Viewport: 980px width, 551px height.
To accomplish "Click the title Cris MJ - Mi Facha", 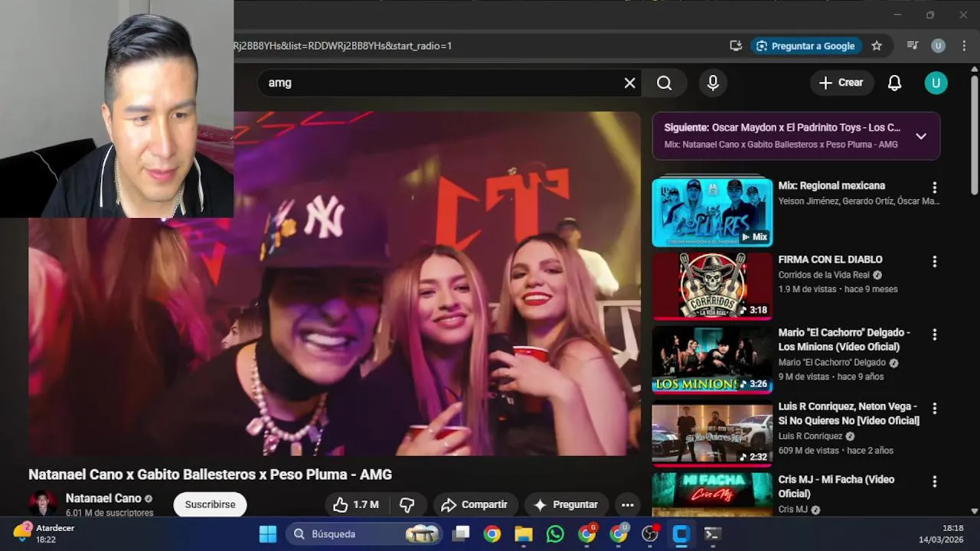I will tap(836, 487).
